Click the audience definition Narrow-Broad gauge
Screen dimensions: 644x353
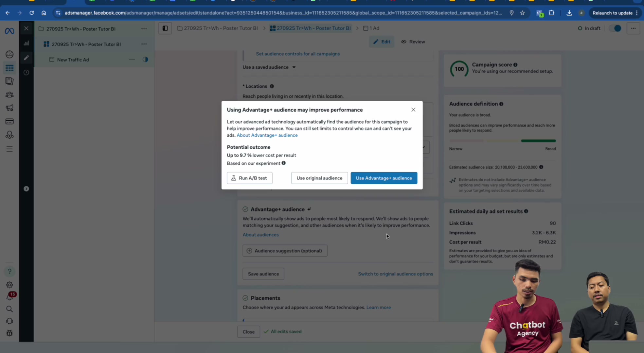coord(502,141)
